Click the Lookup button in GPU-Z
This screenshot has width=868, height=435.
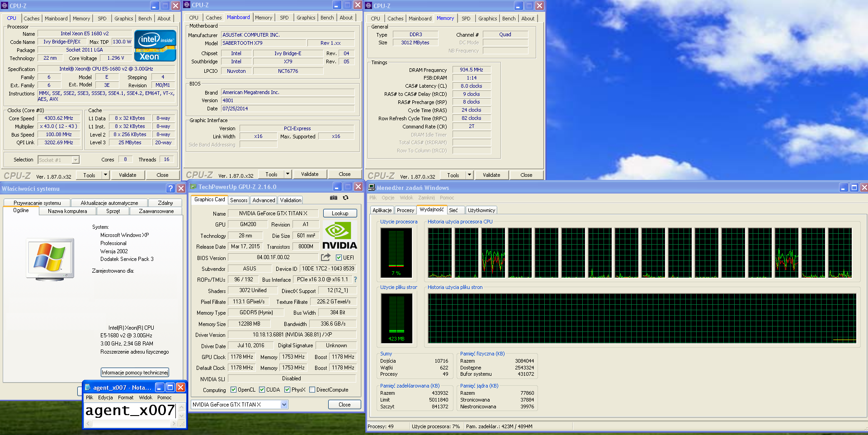(x=340, y=213)
